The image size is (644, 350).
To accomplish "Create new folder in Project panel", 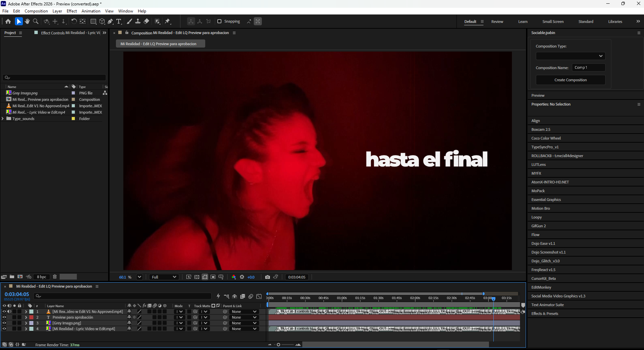I will pos(12,277).
